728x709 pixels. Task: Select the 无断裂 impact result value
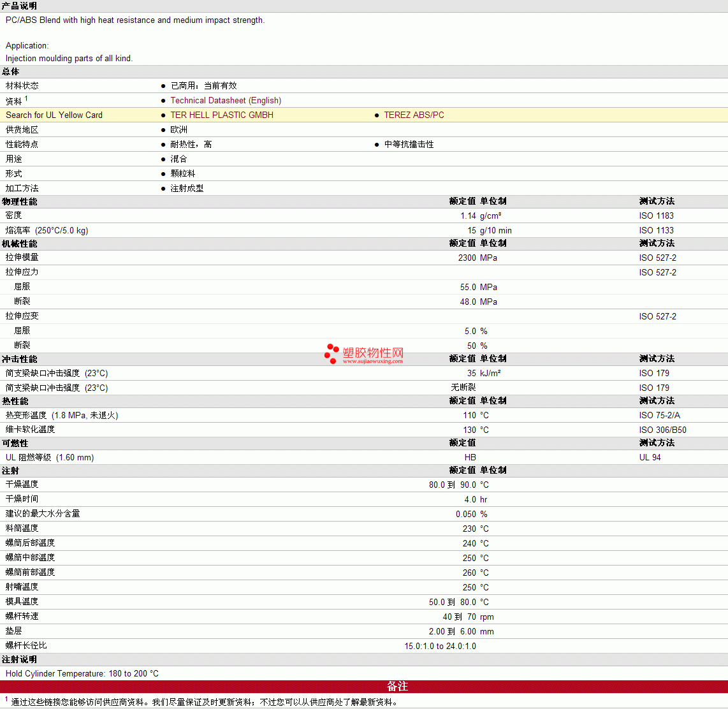point(463,387)
